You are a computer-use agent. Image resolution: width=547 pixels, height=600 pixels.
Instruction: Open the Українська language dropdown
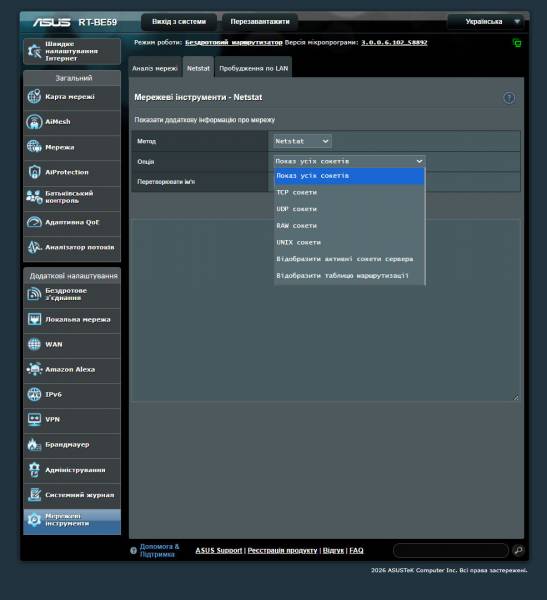pos(487,22)
